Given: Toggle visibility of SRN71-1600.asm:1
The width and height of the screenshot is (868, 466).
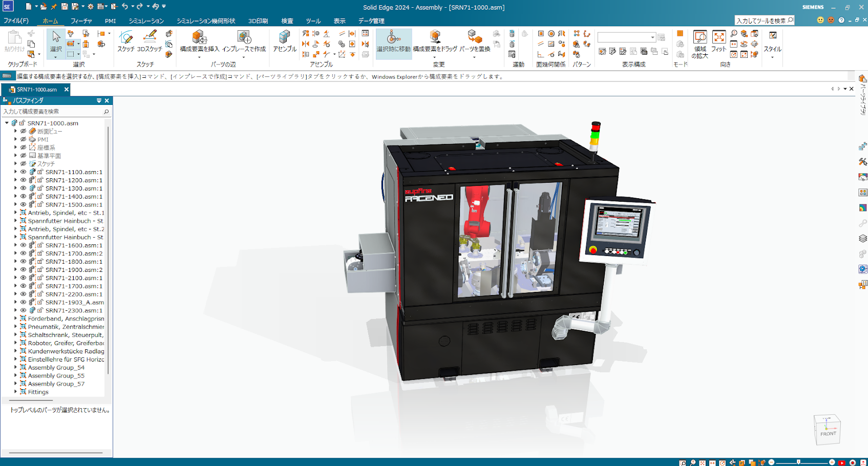Looking at the screenshot, I should click(23, 245).
